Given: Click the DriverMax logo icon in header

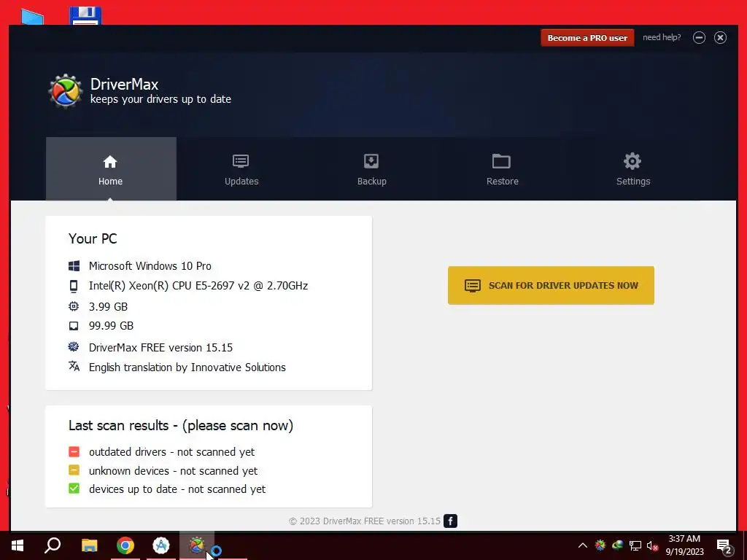Looking at the screenshot, I should coord(65,91).
